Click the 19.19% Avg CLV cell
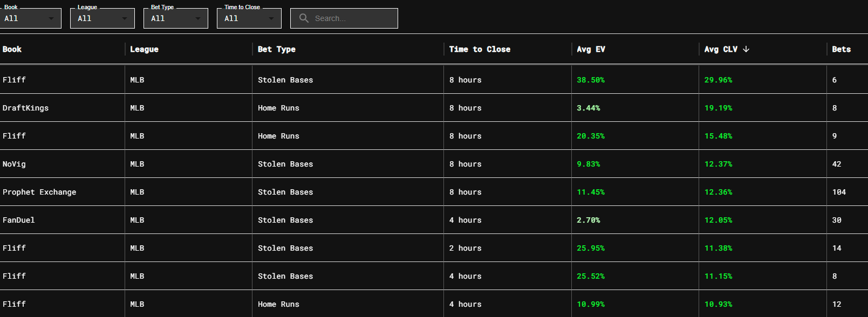 point(718,108)
